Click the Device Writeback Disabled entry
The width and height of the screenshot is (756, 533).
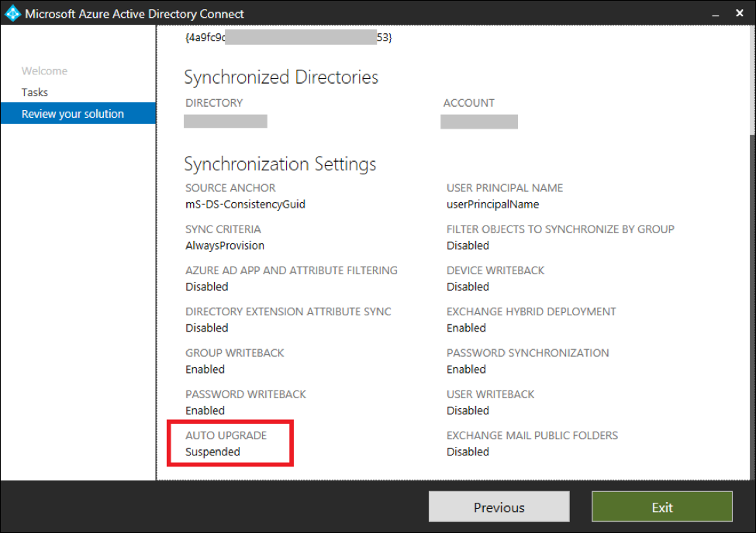coord(495,279)
